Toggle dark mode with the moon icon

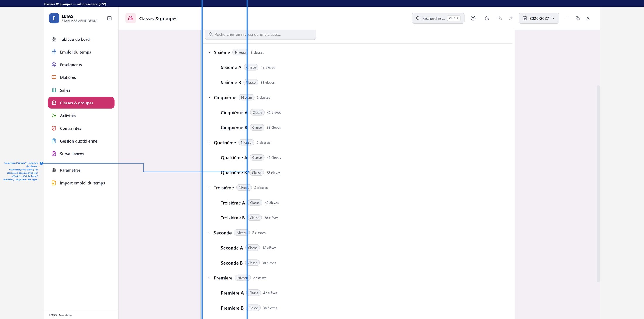point(487,18)
